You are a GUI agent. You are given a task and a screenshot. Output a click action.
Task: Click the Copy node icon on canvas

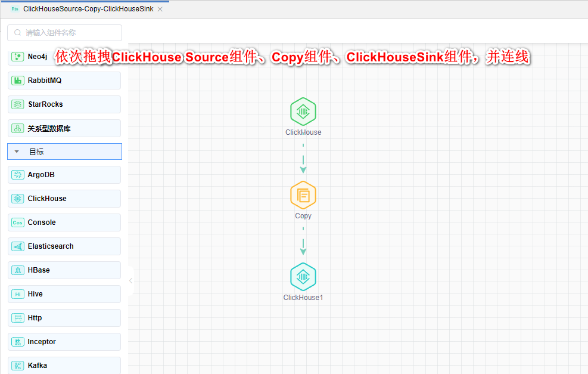coord(303,195)
